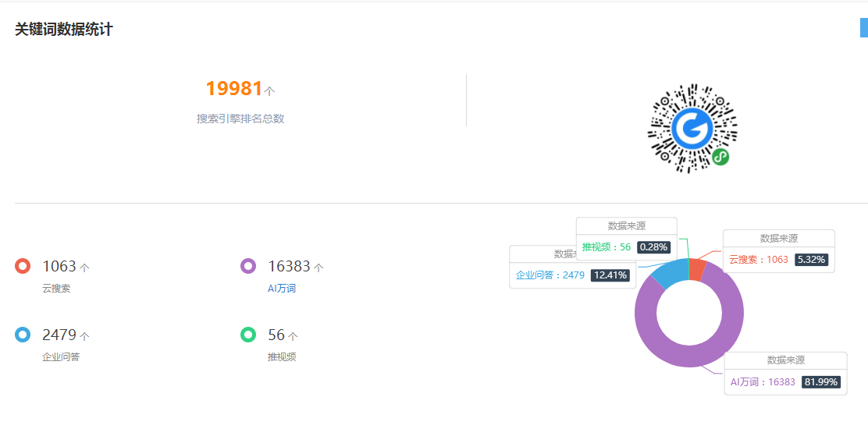
Task: Click the 关键词数据统计 heading
Action: (x=64, y=30)
